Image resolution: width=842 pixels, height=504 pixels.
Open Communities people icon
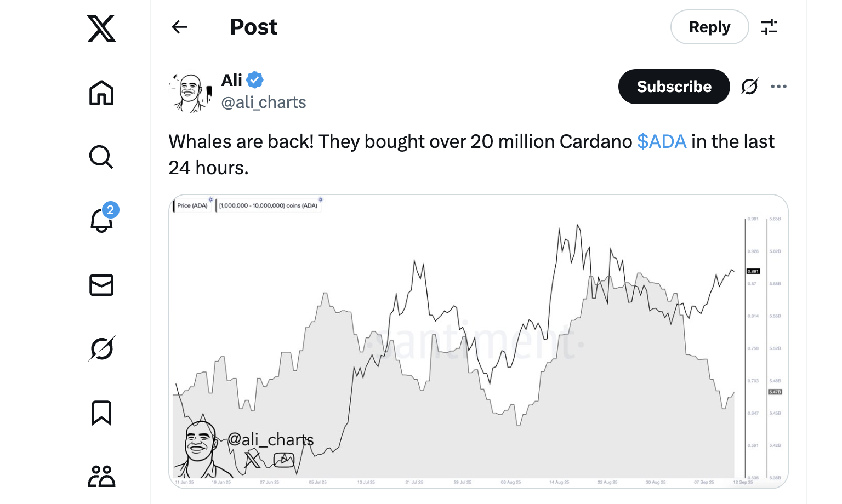[101, 476]
